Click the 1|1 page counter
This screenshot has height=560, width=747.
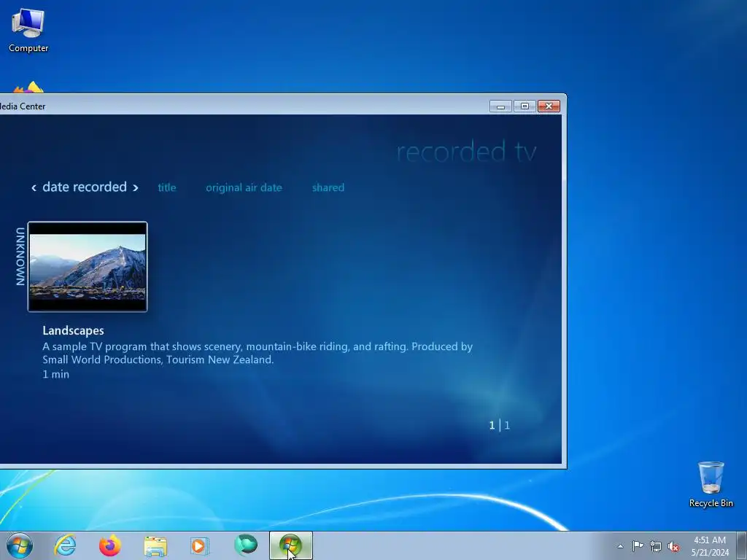tap(499, 425)
